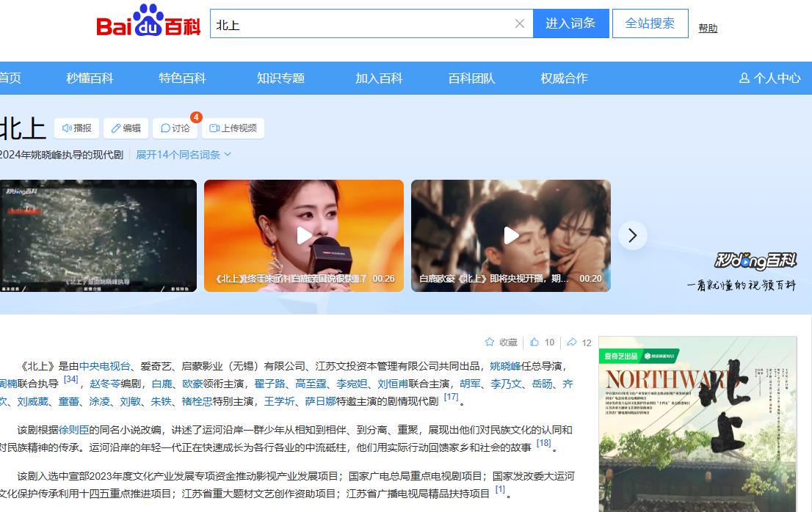Open the 赵冬苓 link
Image resolution: width=812 pixels, height=512 pixels.
(x=105, y=384)
